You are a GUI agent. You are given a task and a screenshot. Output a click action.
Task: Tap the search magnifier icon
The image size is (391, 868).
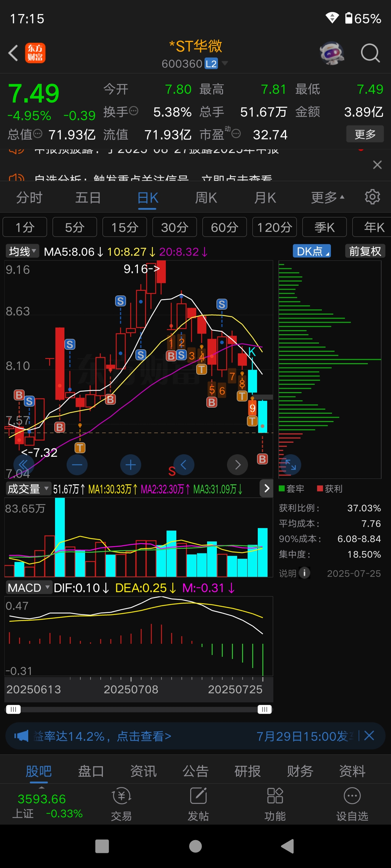coord(370,53)
